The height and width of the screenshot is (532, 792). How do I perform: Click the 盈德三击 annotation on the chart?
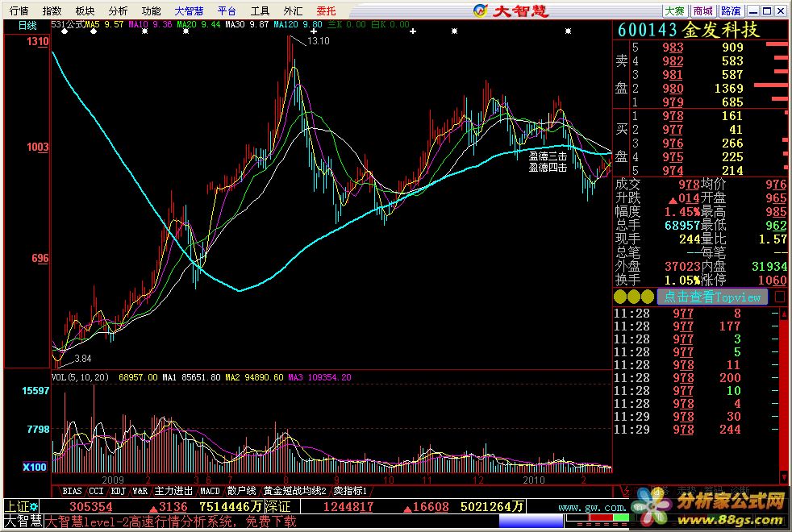click(x=548, y=156)
